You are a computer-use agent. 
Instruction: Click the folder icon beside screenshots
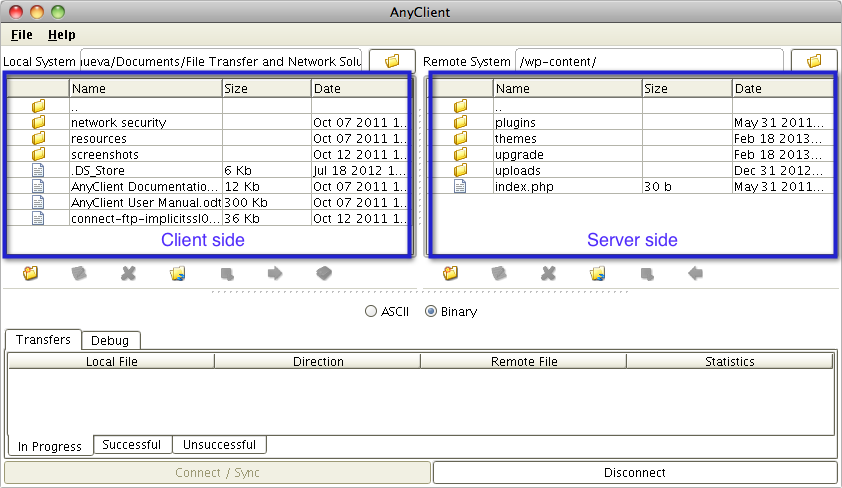point(38,154)
